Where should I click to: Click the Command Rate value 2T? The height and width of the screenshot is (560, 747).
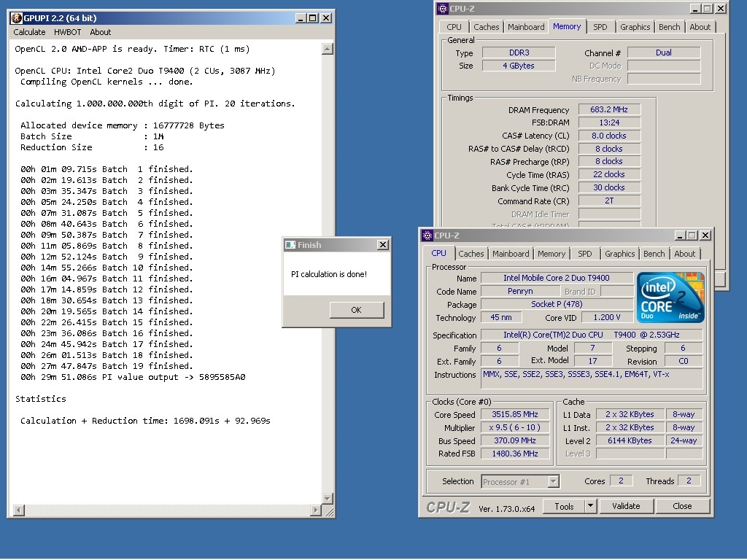click(x=609, y=201)
